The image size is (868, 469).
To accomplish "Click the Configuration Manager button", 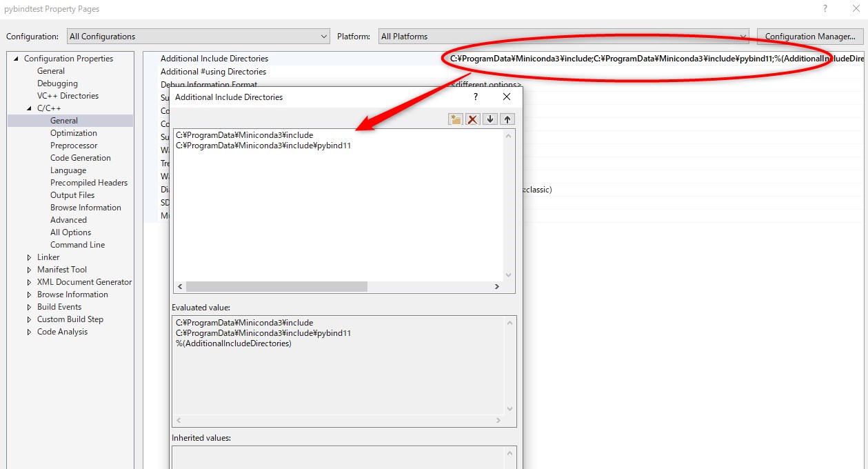I will (x=810, y=37).
